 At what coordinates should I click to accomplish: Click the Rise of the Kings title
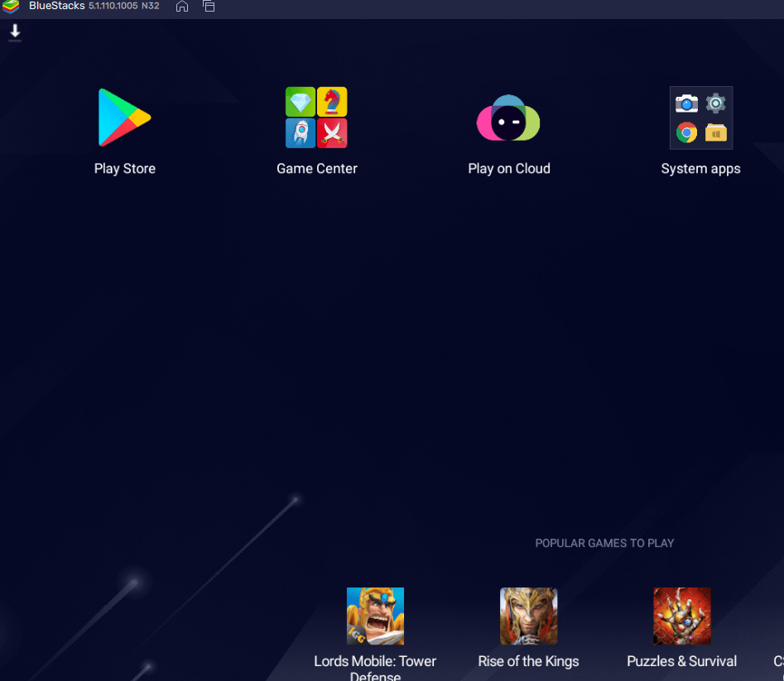coord(528,661)
